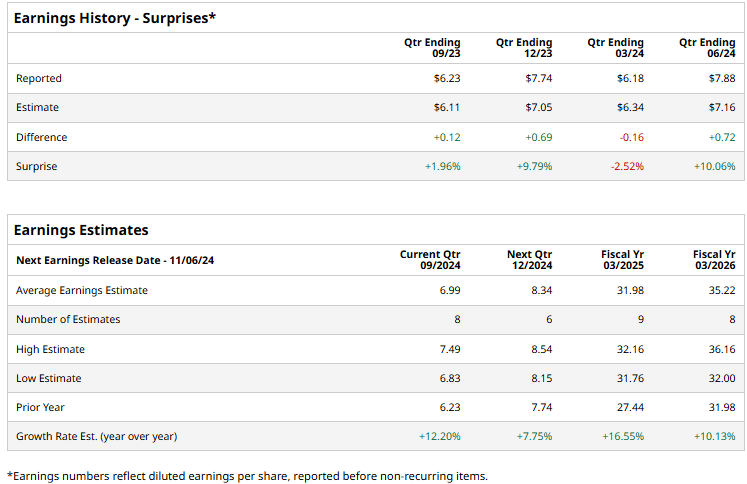Click the Fiscal Yr 03/2025 column header
The height and width of the screenshot is (484, 747).
(622, 260)
